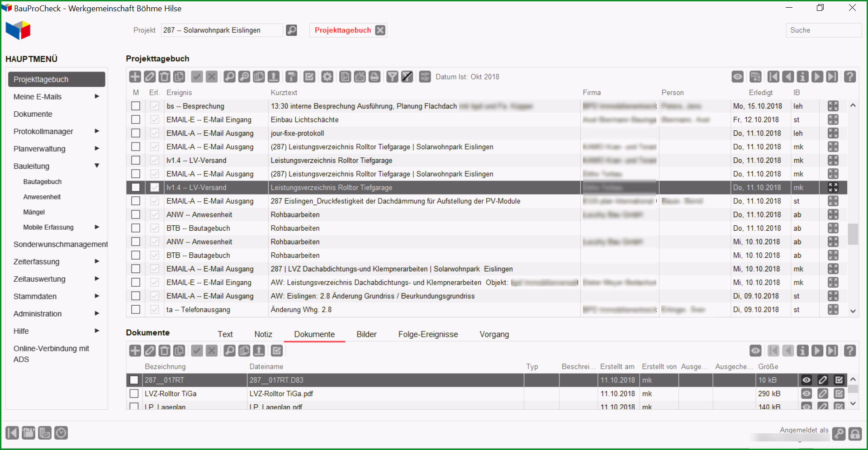Click the pencil edit icon in Projekttagebuch toolbar
Screen dimensions: 868x450
click(x=150, y=76)
